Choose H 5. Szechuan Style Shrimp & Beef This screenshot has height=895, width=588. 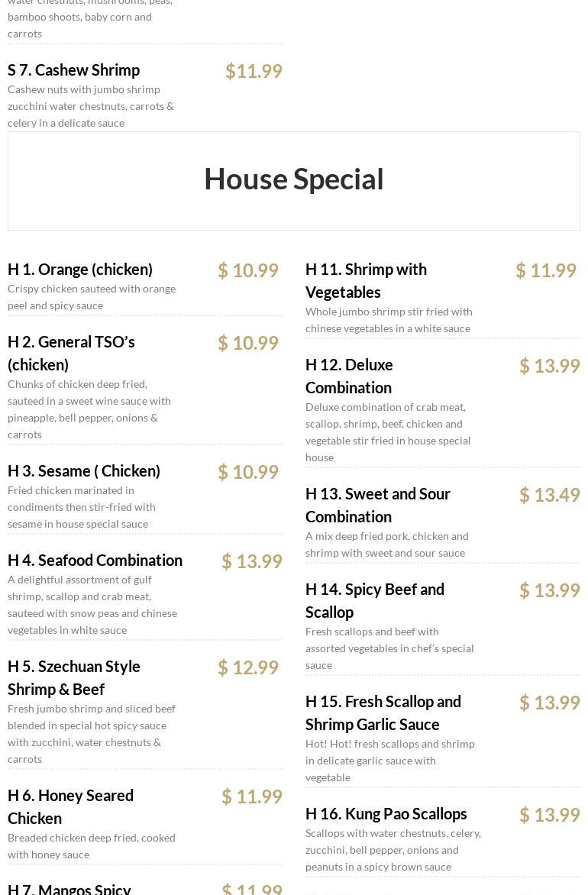click(x=74, y=677)
